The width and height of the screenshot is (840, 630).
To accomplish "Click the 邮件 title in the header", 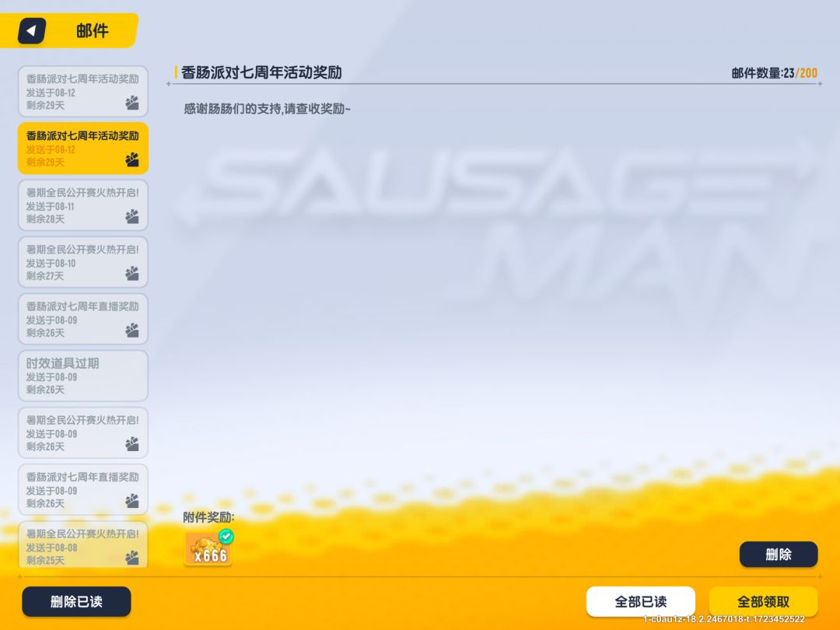I will coord(92,30).
